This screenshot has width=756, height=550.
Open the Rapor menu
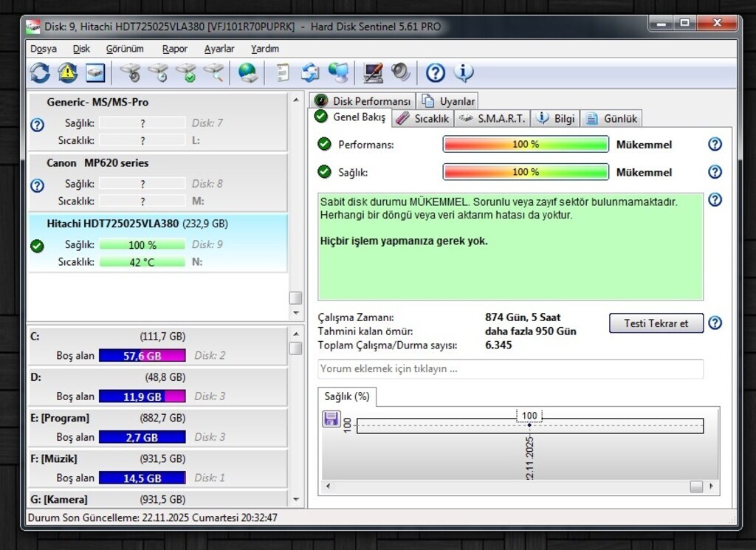[174, 49]
